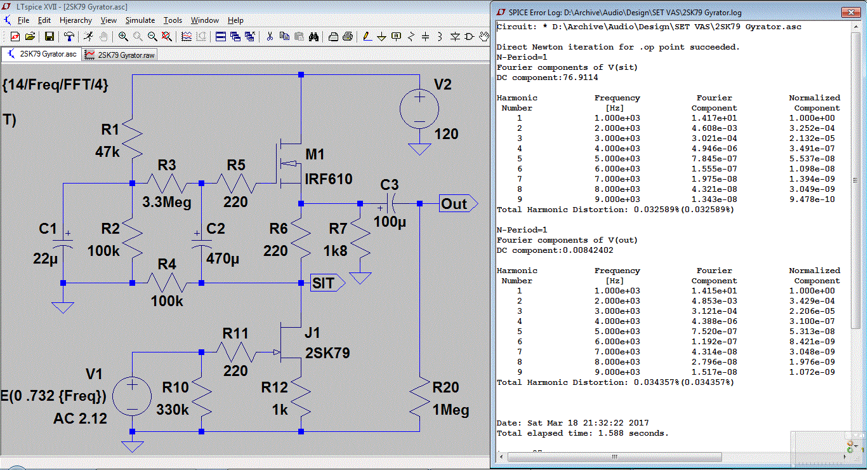
Task: Click the 22µ value of C1
Action: 45,257
